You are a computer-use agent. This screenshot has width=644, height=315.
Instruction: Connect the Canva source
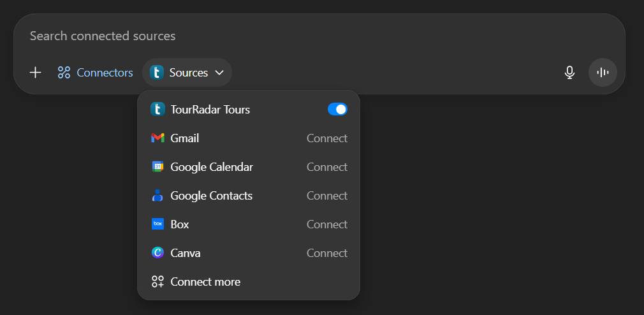point(326,253)
